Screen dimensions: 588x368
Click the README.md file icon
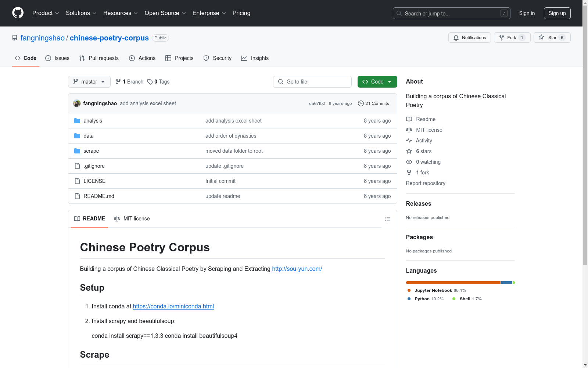click(x=77, y=196)
